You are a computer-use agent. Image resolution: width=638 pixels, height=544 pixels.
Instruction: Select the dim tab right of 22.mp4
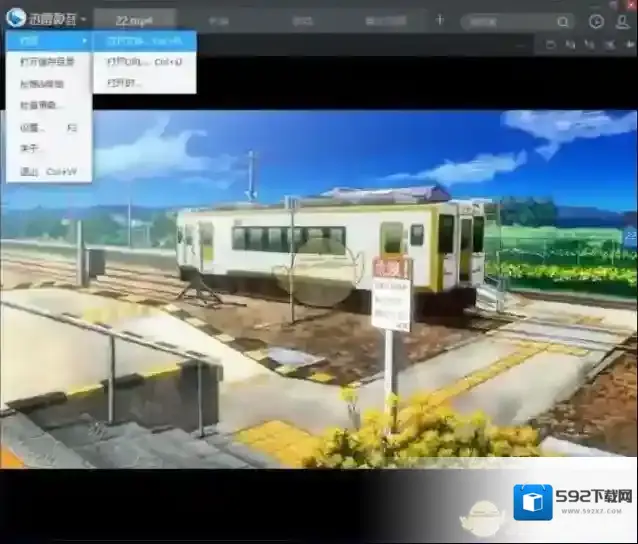[x=218, y=20]
